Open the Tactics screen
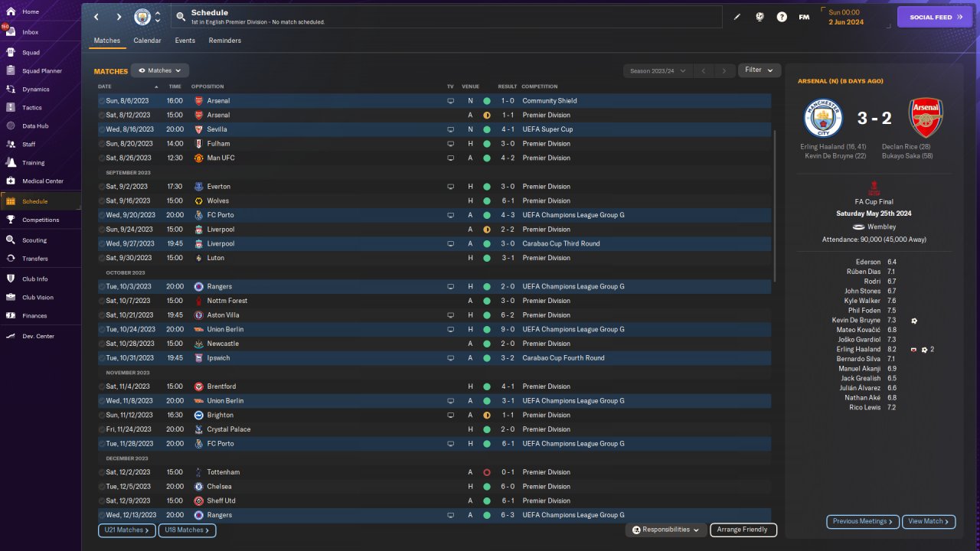The width and height of the screenshot is (980, 551). [41, 108]
